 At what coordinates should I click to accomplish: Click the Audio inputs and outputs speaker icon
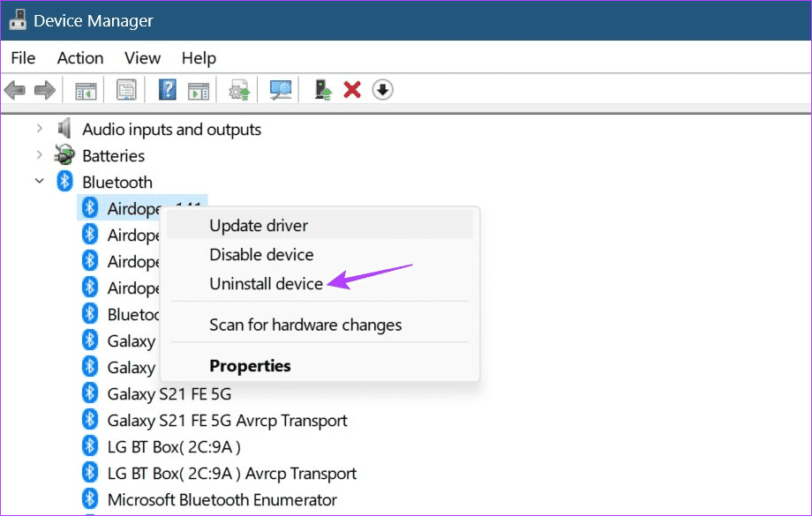[64, 129]
